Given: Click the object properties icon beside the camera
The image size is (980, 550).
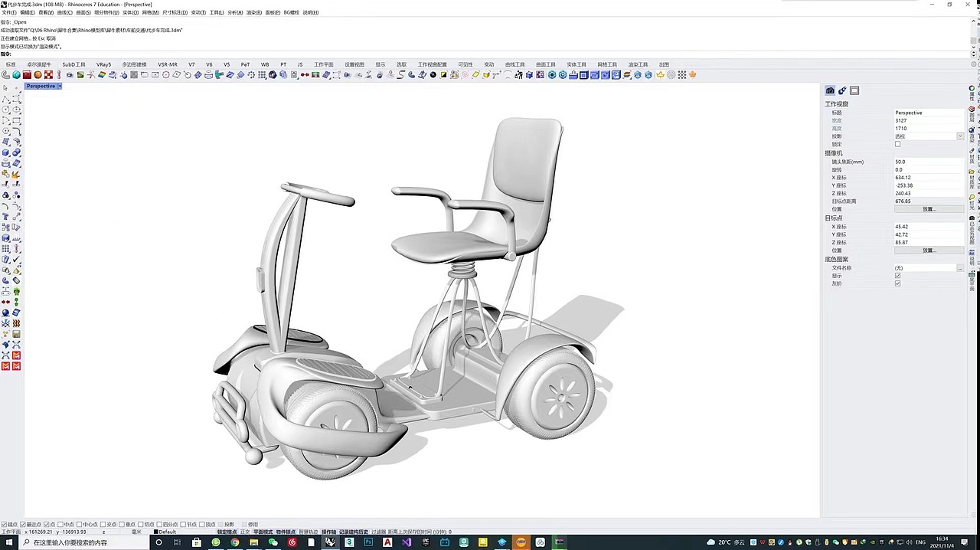Looking at the screenshot, I should pos(842,90).
